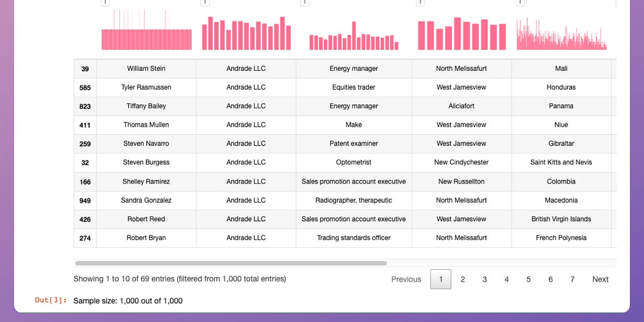Click the entries count summary text

179,279
